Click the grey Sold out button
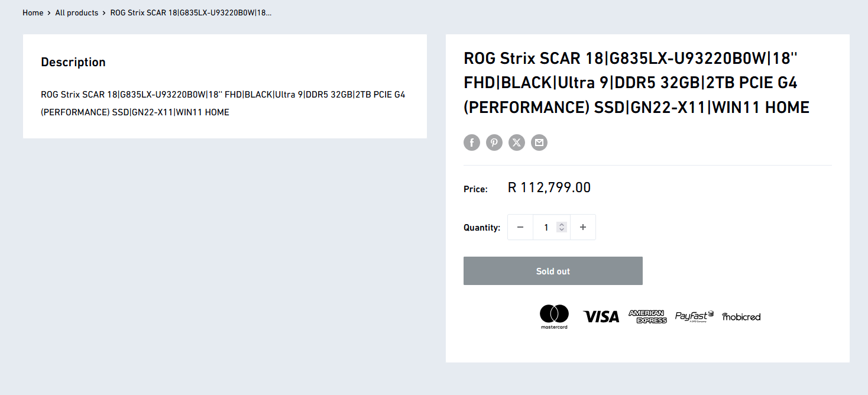This screenshot has height=395, width=868. [553, 271]
